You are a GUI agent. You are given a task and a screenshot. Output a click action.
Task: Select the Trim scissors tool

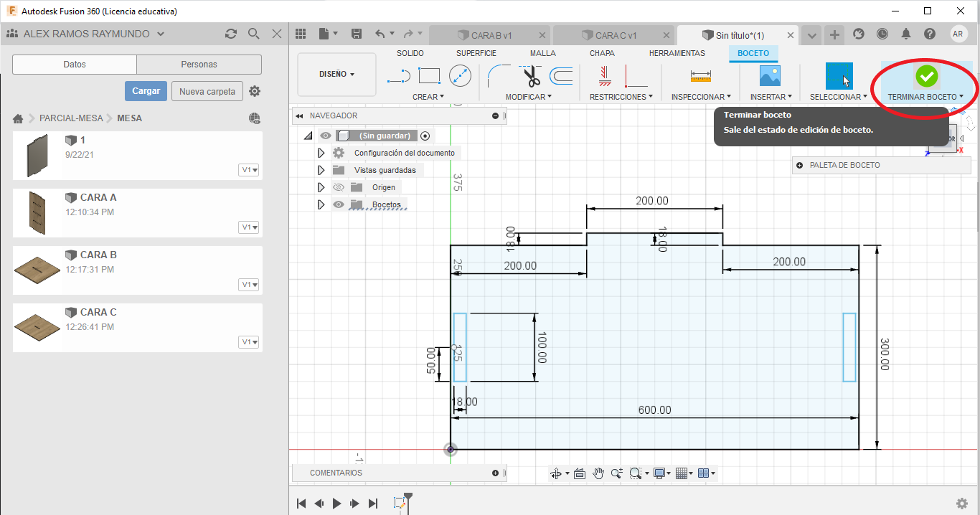[x=531, y=75]
